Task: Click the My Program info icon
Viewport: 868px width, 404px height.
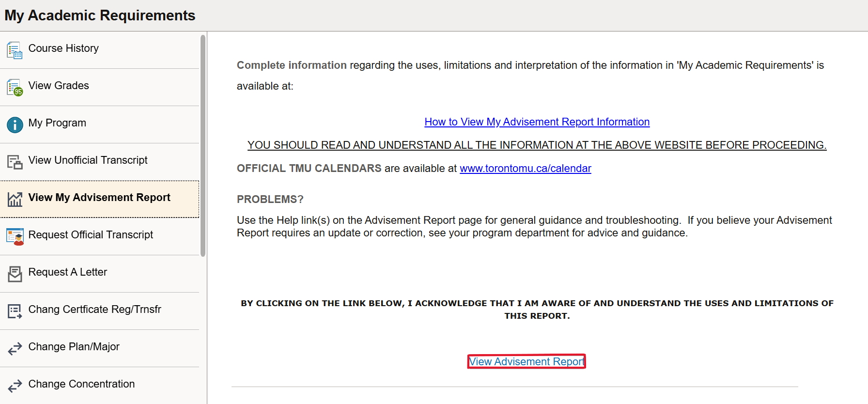Action: (x=15, y=124)
